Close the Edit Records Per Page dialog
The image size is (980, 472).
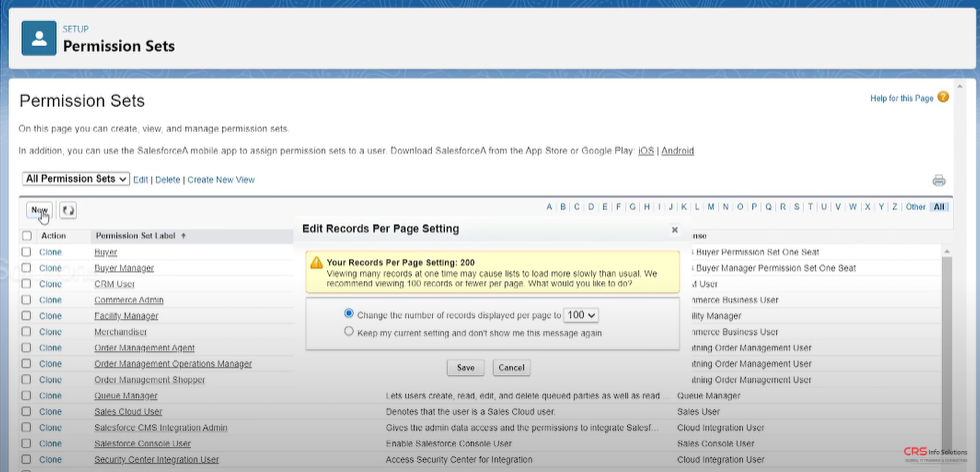pos(674,229)
